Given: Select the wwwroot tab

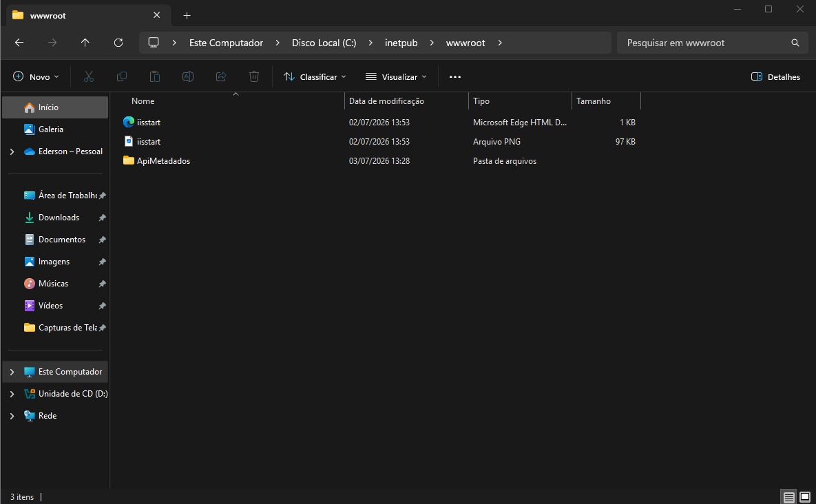Looking at the screenshot, I should [x=90, y=16].
